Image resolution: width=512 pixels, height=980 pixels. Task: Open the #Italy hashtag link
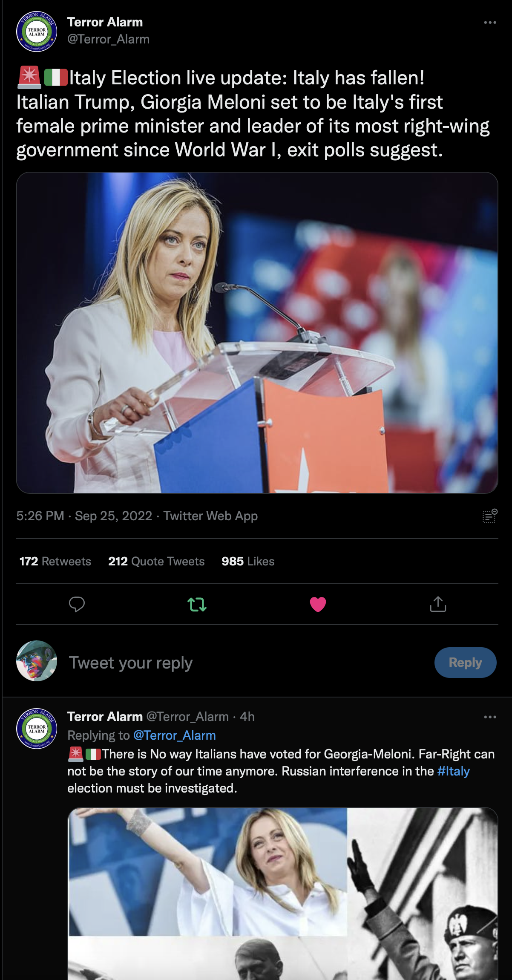pyautogui.click(x=453, y=771)
